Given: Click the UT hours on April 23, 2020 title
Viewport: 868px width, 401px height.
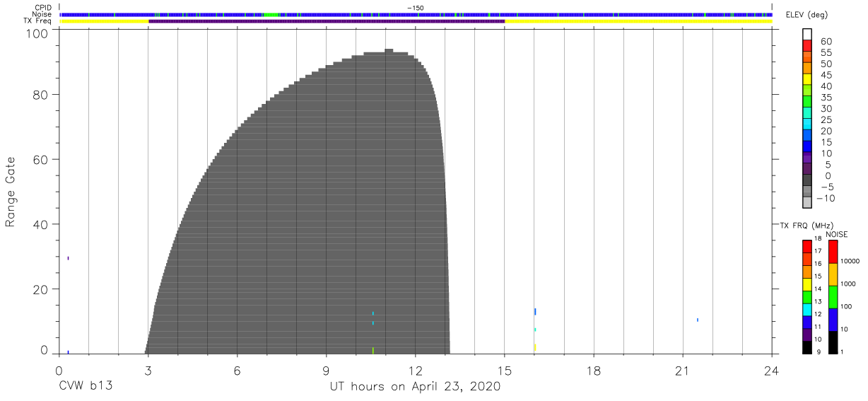Looking at the screenshot, I should (x=415, y=387).
